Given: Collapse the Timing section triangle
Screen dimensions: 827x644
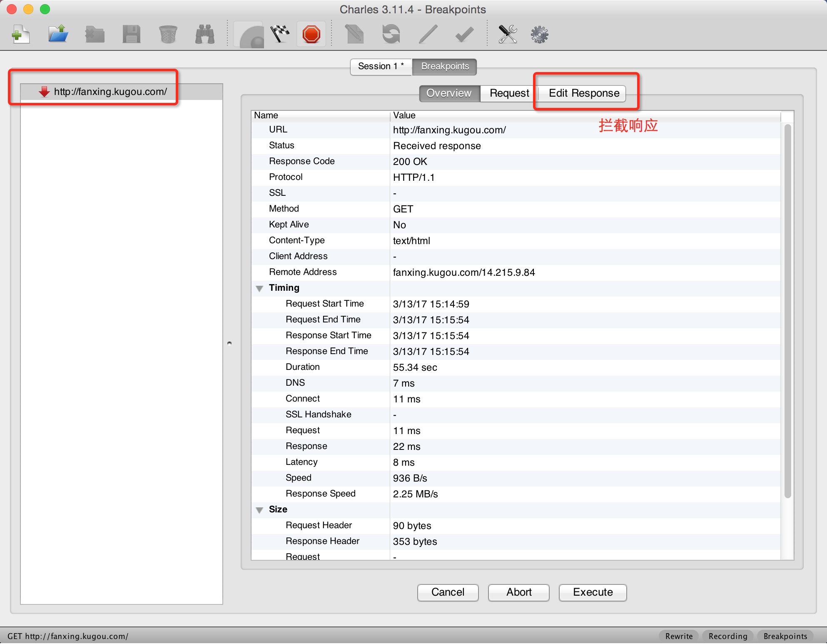Looking at the screenshot, I should pos(259,288).
